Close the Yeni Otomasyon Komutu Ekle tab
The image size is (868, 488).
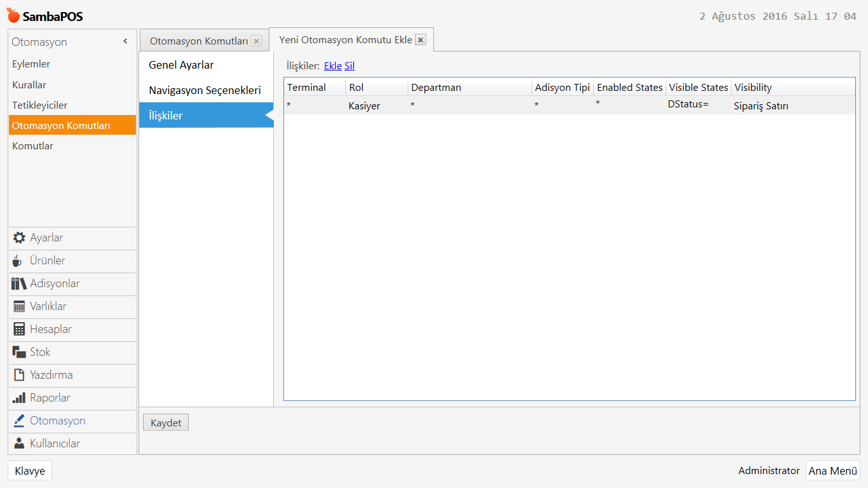(420, 39)
